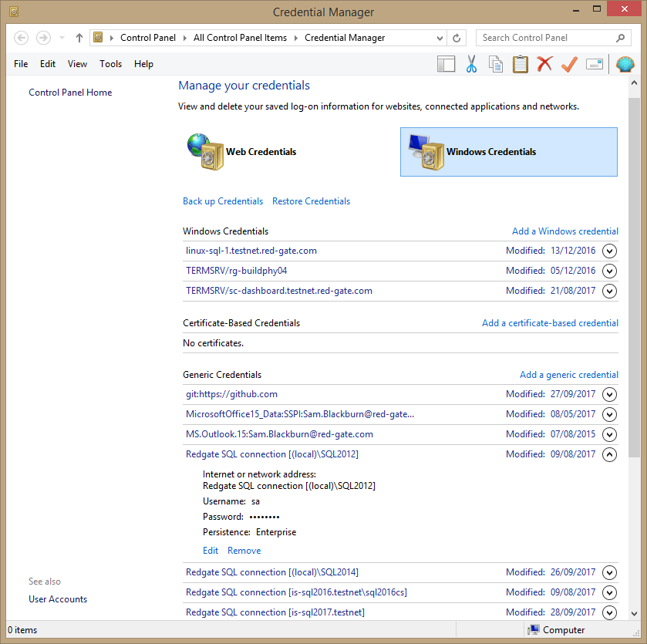
Task: Open recent locations dropdown arrow
Action: (x=62, y=38)
